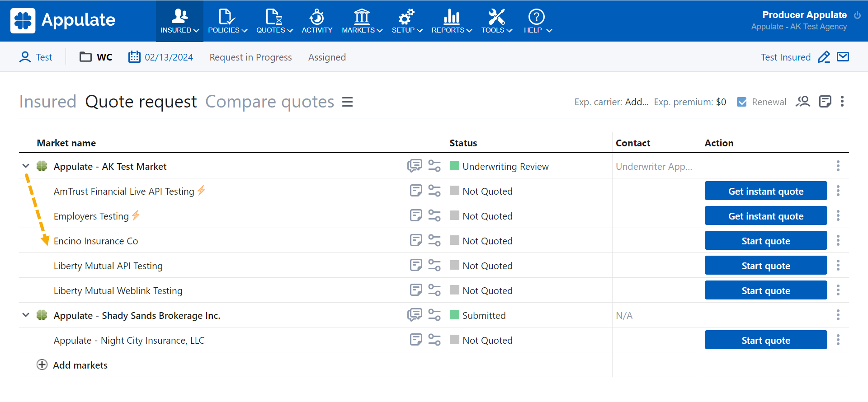The width and height of the screenshot is (868, 402).
Task: Switch to the Insured tab
Action: (47, 102)
